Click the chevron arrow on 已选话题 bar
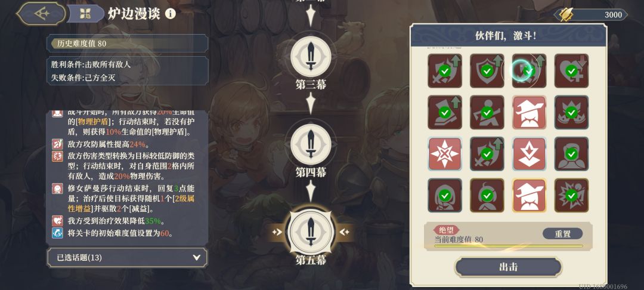 [x=197, y=258]
